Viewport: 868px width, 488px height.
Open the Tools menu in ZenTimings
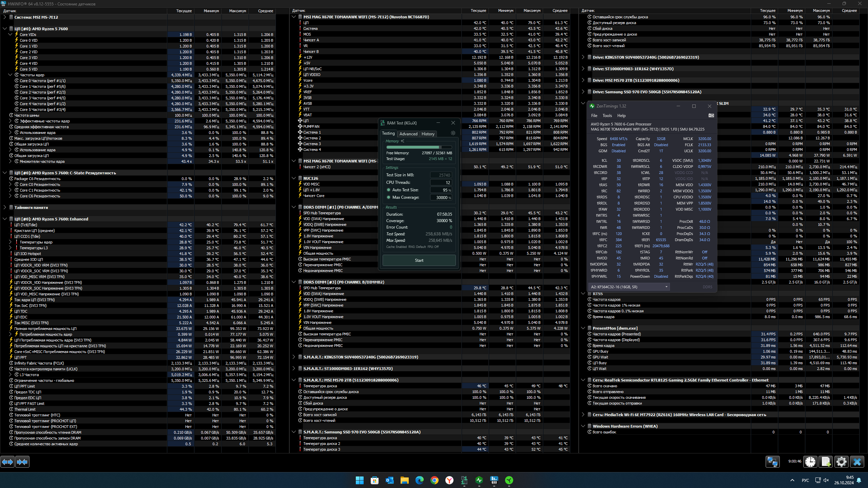(607, 116)
